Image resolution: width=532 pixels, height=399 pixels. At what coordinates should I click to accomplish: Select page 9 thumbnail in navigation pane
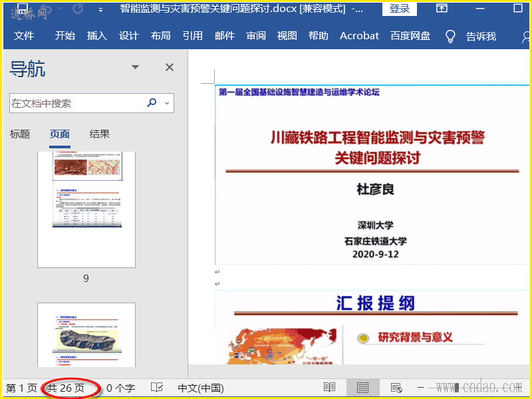[x=86, y=209]
